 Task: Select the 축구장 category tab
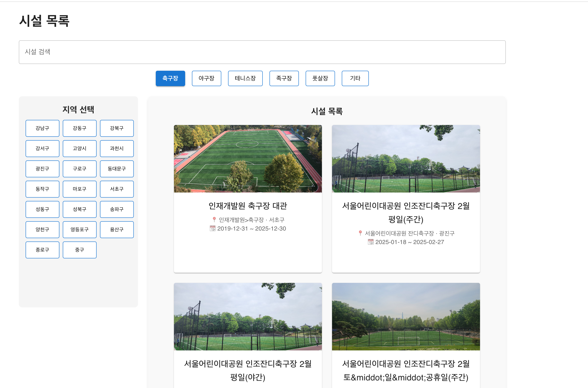[170, 79]
